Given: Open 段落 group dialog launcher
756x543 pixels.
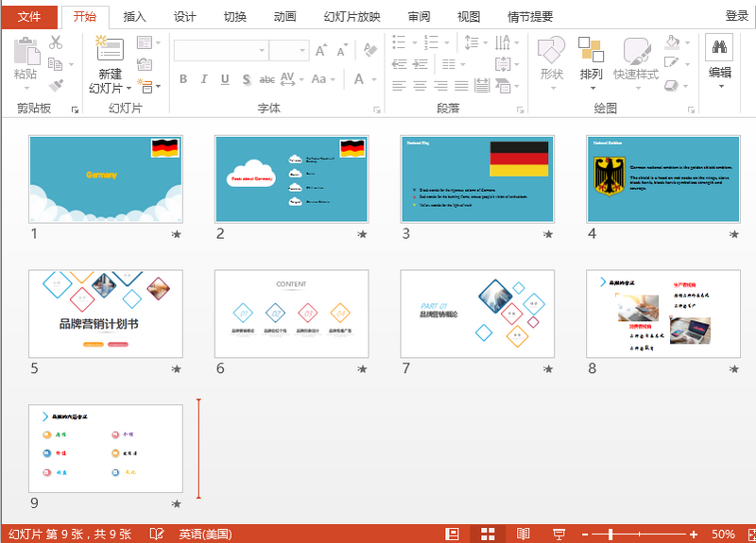Looking at the screenshot, I should [x=520, y=110].
